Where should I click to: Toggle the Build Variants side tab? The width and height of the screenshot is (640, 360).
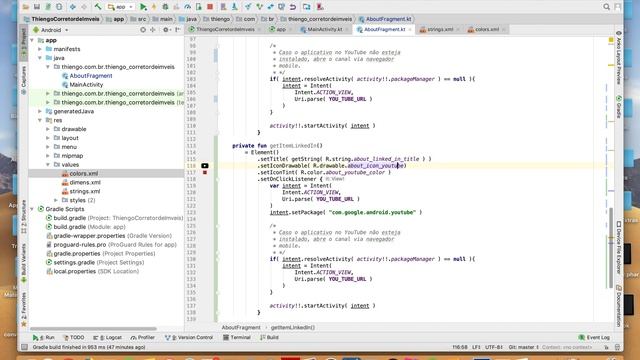(24, 263)
